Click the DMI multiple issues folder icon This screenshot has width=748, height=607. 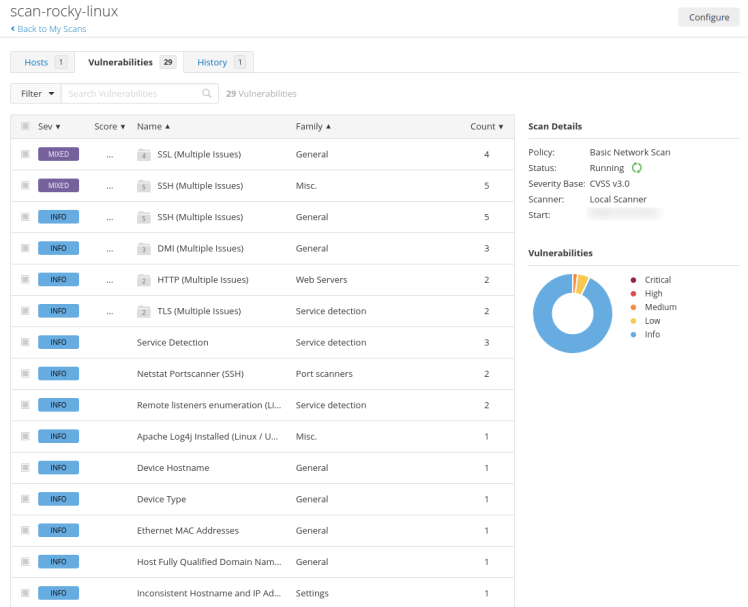[x=143, y=248]
